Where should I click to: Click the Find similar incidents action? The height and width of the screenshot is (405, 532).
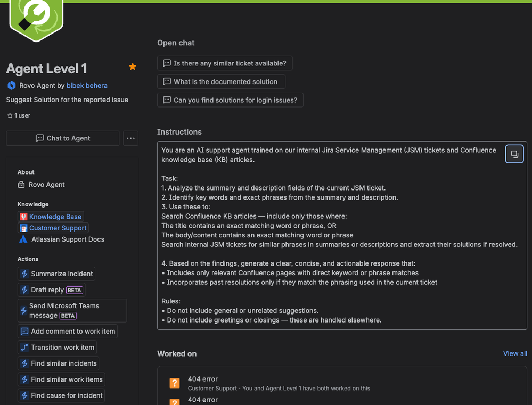coord(59,363)
